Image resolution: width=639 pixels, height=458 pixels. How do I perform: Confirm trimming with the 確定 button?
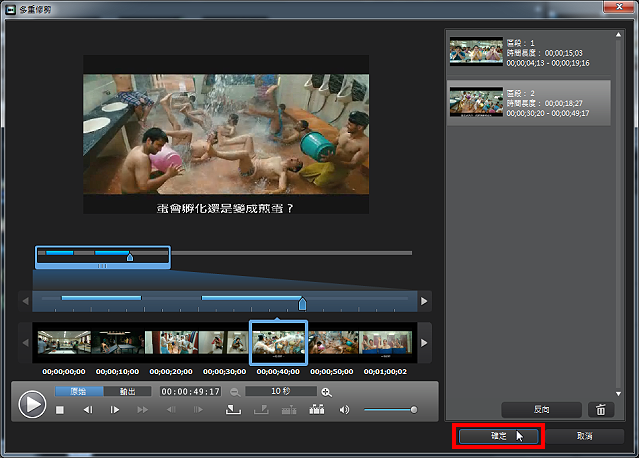coord(499,436)
